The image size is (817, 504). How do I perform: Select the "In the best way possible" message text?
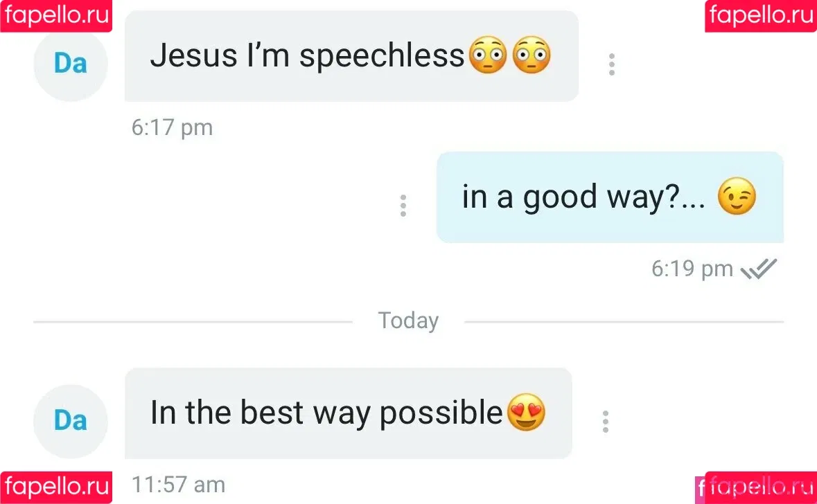point(326,413)
